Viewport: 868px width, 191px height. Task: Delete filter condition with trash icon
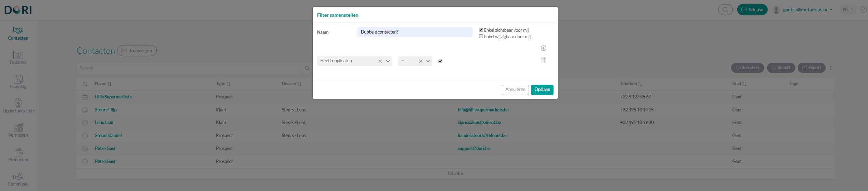tap(544, 60)
